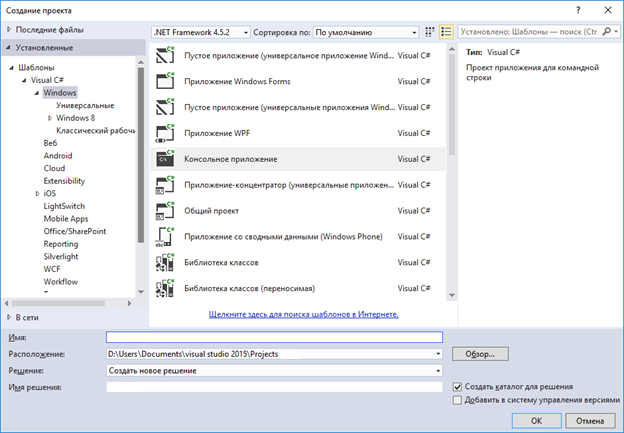Enable Добавить в систему управления версиями

click(x=457, y=400)
